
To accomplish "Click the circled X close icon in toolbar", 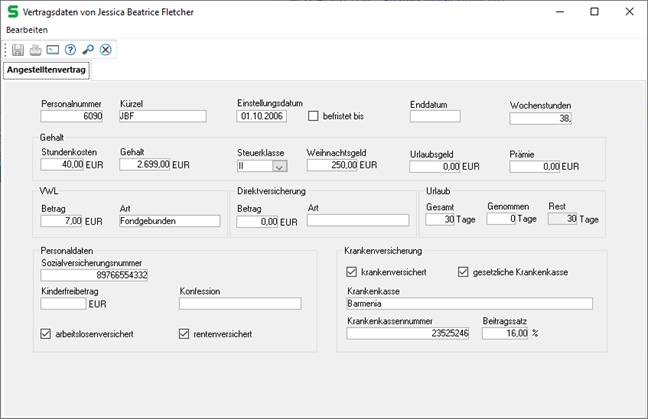I will (x=105, y=49).
